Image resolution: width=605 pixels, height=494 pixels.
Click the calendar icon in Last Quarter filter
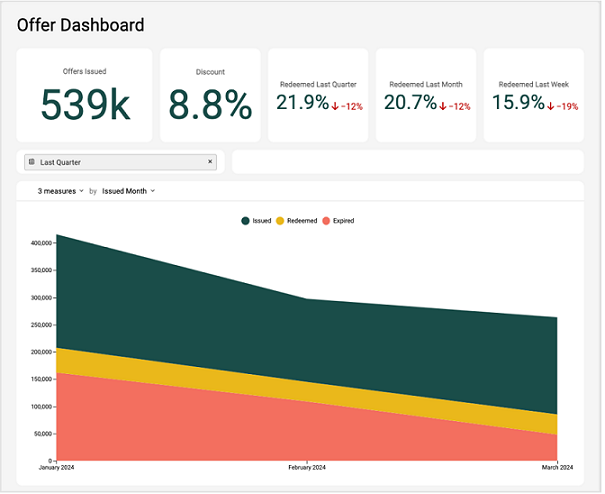pos(32,162)
